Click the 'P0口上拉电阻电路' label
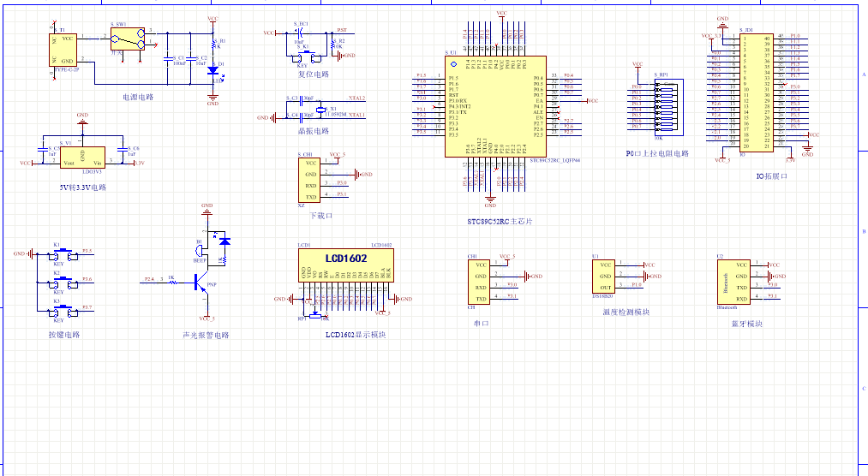The height and width of the screenshot is (476, 868). point(658,154)
